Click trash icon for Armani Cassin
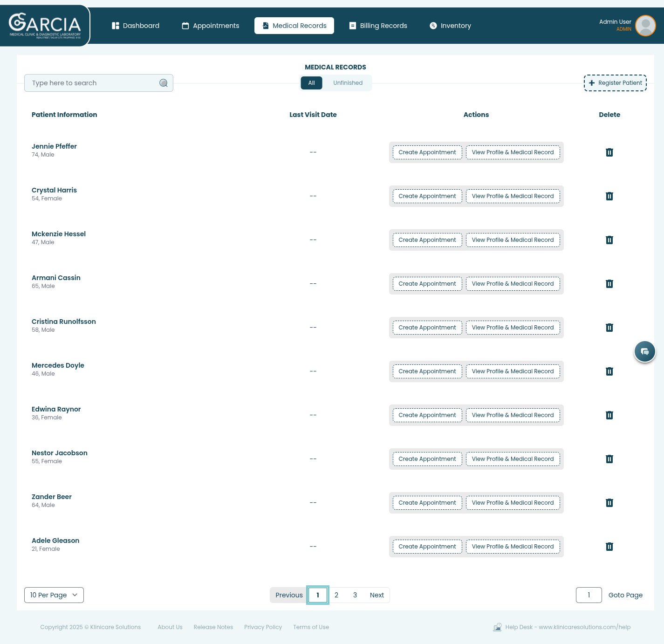This screenshot has height=644, width=664. click(609, 284)
